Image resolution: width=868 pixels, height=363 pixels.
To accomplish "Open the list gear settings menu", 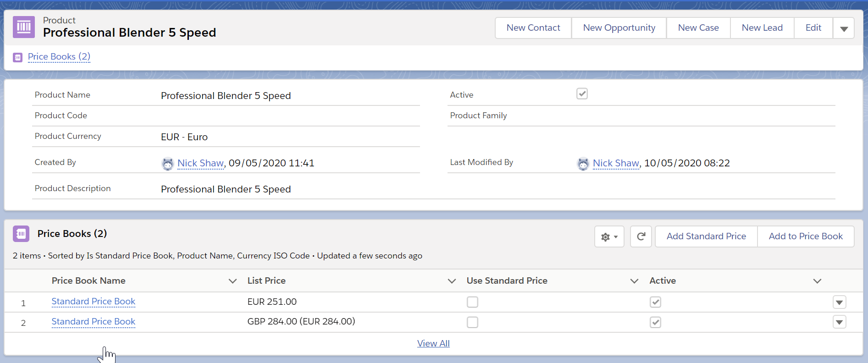I will pyautogui.click(x=609, y=236).
